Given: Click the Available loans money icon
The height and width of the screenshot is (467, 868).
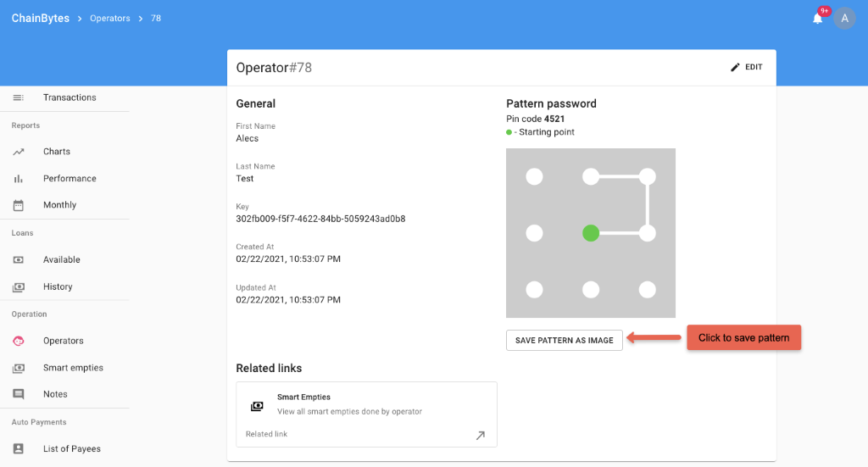Looking at the screenshot, I should tap(19, 259).
